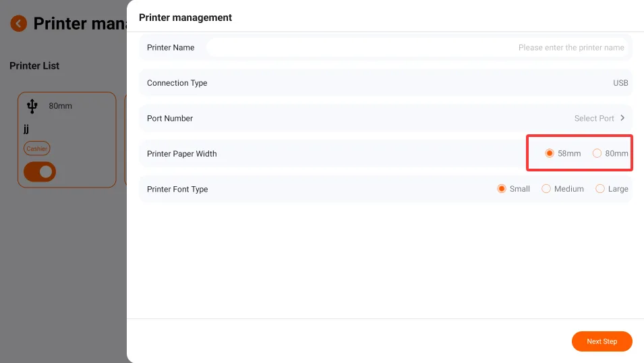The height and width of the screenshot is (363, 644).
Task: Click the Printer Paper Width label
Action: point(182,154)
